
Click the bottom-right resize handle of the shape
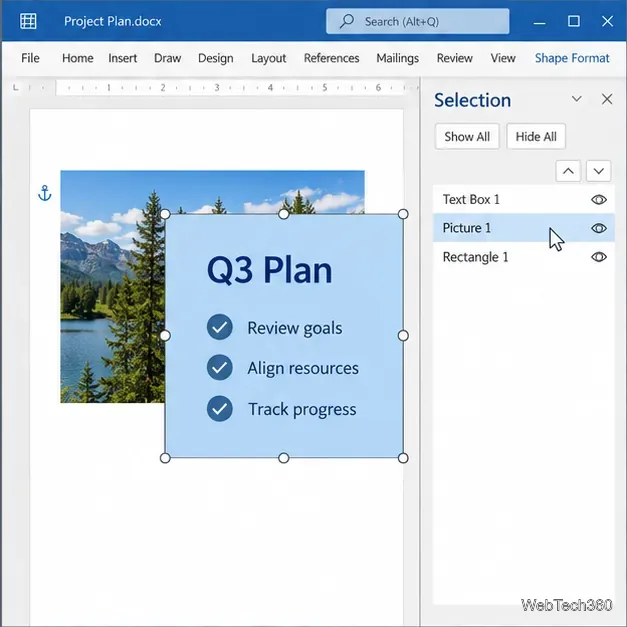403,458
